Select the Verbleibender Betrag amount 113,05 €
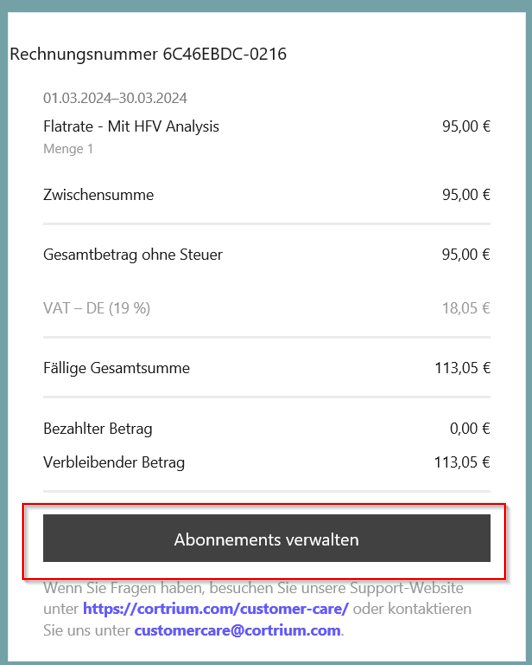Viewport: 532px width, 665px height. tap(462, 462)
